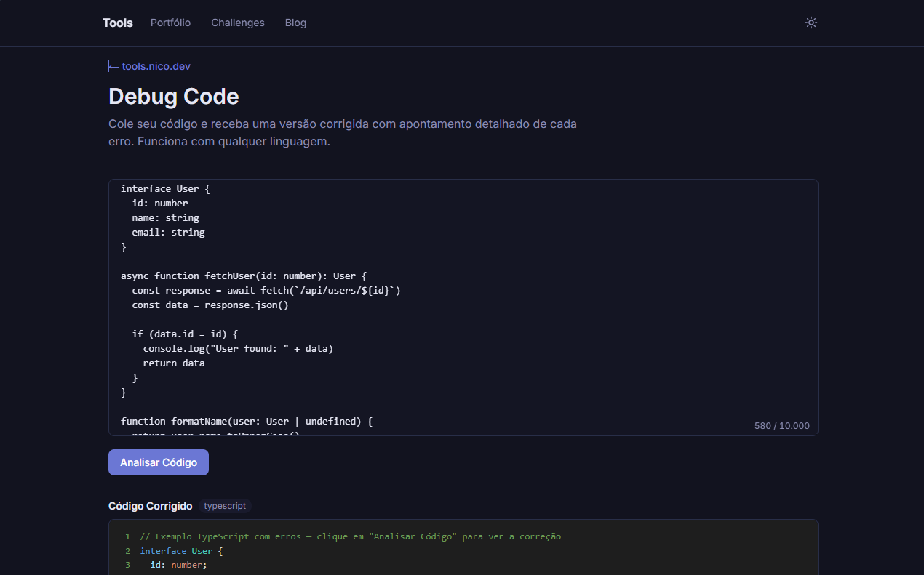This screenshot has height=575, width=924.
Task: Click 'id: number;' in the corrected code
Action: click(179, 565)
